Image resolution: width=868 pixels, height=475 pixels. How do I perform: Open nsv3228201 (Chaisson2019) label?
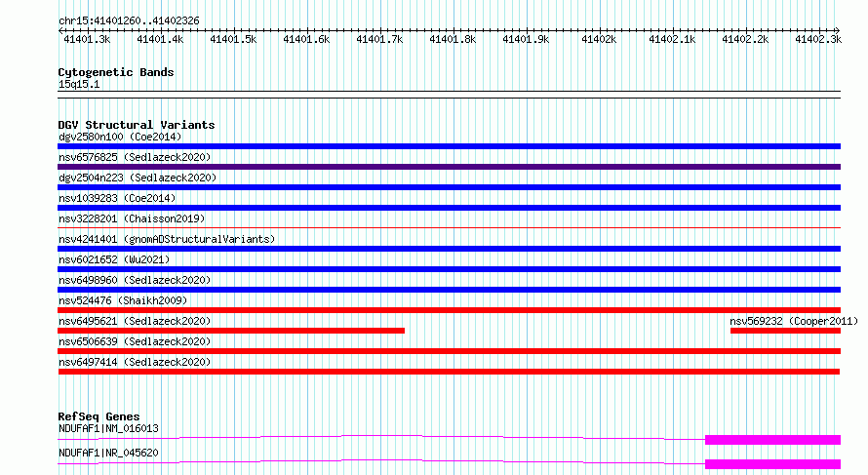click(x=132, y=218)
